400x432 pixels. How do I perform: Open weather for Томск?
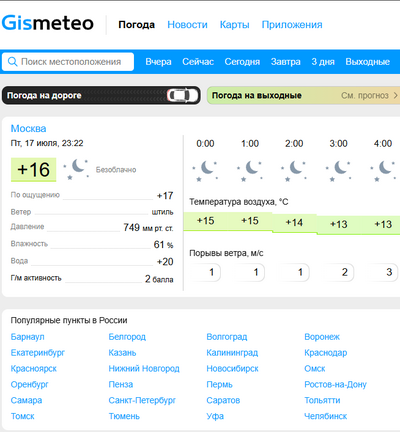tap(22, 416)
